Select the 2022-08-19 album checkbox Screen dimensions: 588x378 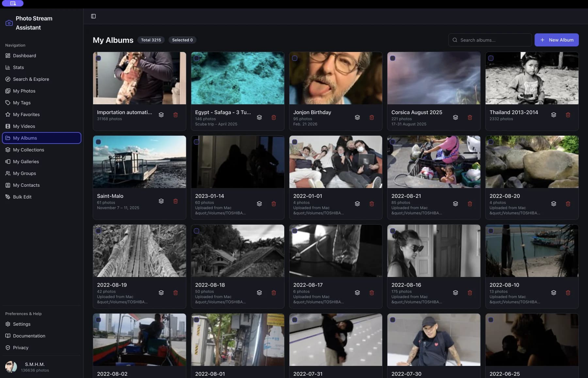point(99,231)
